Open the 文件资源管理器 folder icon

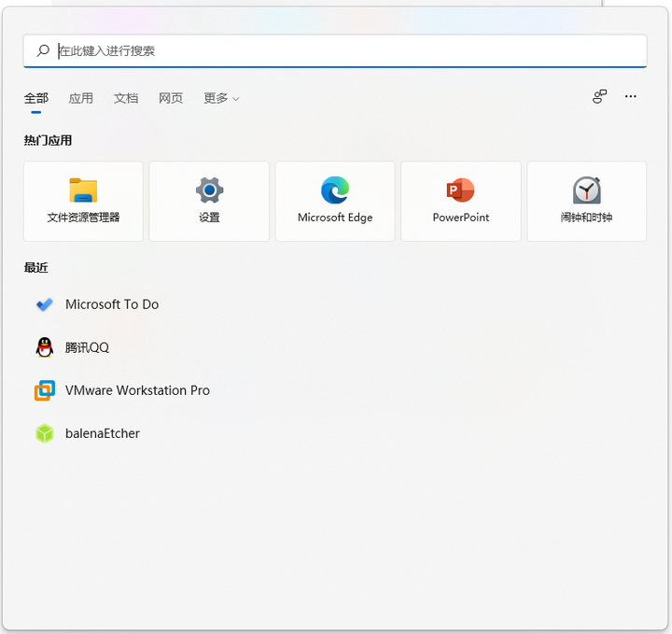point(83,190)
